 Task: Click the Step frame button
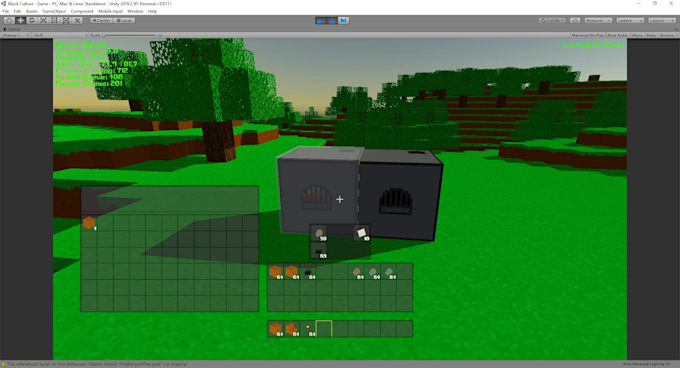(x=343, y=20)
